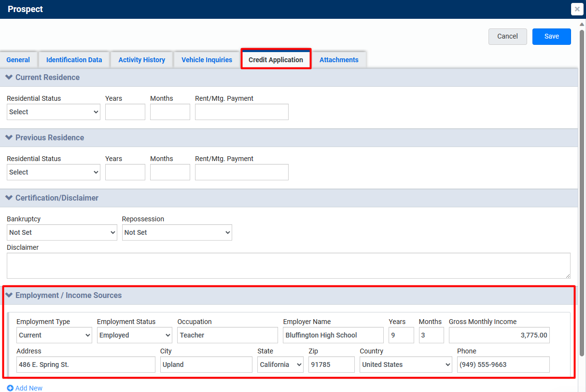This screenshot has height=392, width=586.
Task: Click the Address field with 486 E. Spring St.
Action: coord(86,365)
